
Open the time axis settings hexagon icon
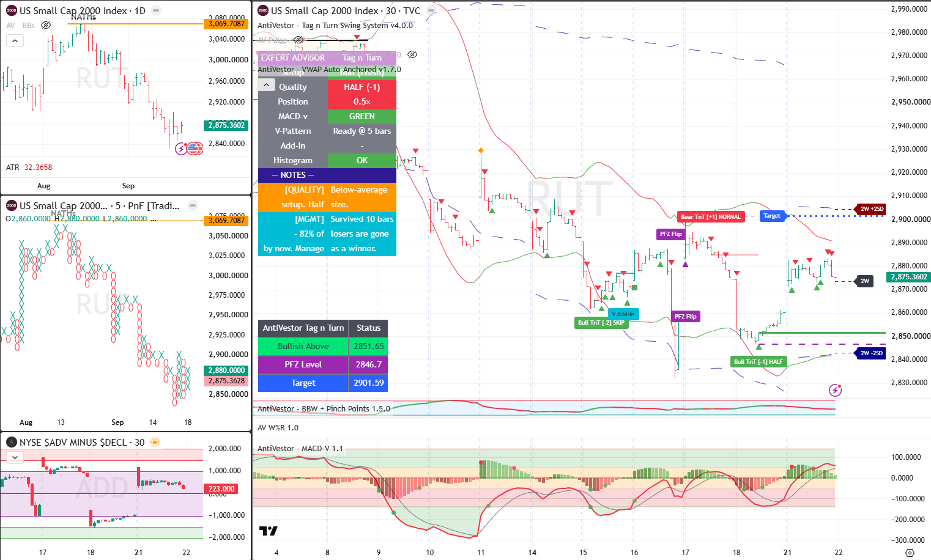(x=910, y=553)
